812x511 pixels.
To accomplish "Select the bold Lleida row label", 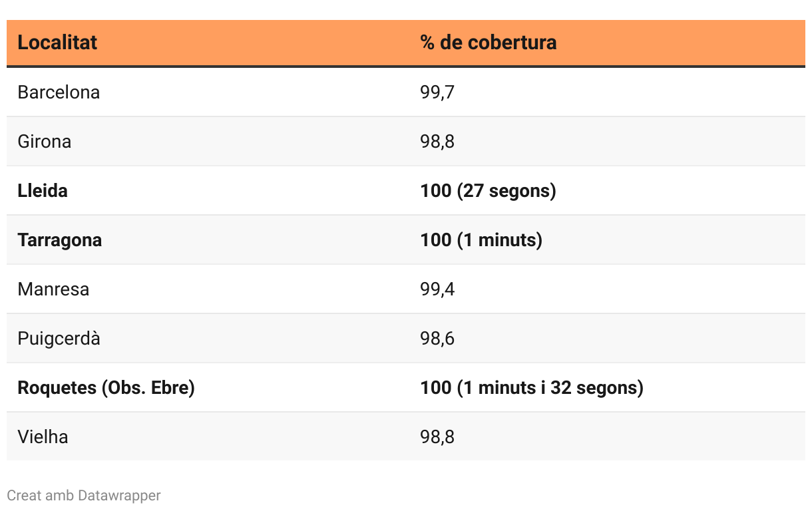I will [x=43, y=190].
